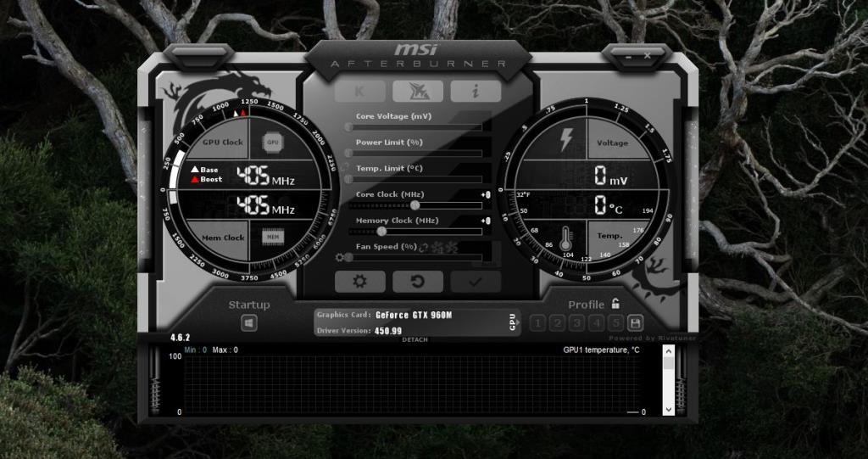Select profile slot 5
Viewport: 868px width, 459px height.
pos(615,323)
